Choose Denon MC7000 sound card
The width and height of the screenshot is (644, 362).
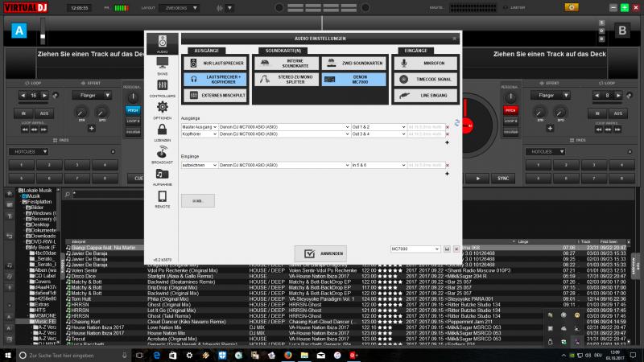tap(354, 79)
